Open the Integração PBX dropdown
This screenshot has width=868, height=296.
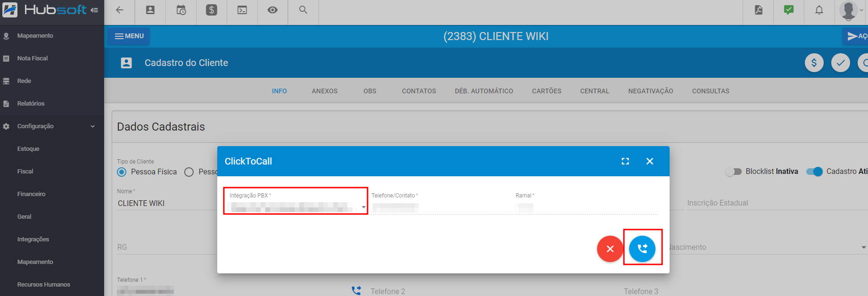click(x=295, y=206)
